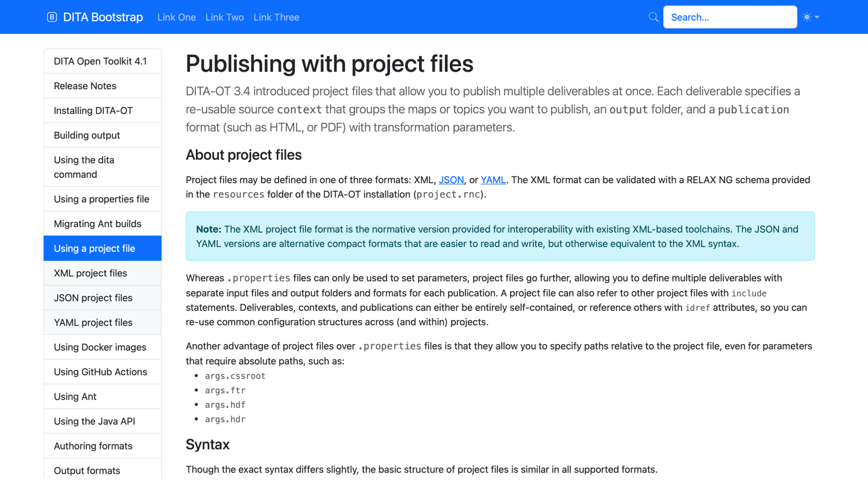The image size is (868, 488).
Task: Open Using the dita command page
Action: pos(84,167)
